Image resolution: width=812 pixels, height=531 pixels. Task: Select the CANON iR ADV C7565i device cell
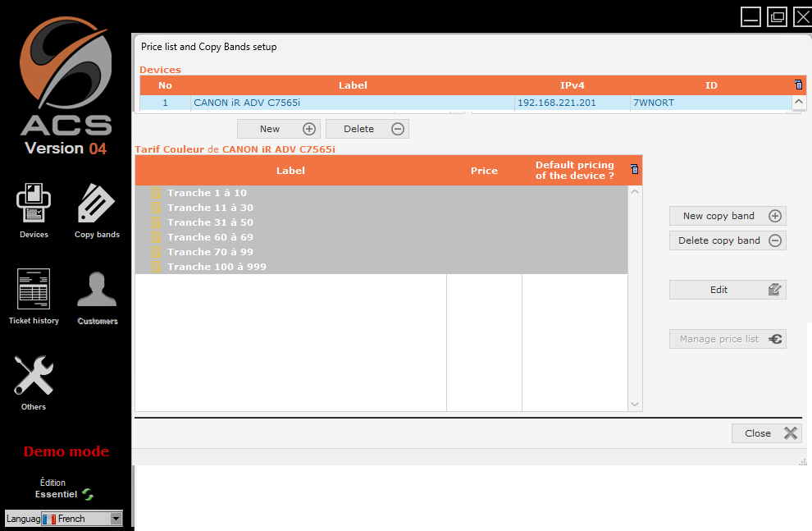(x=353, y=103)
